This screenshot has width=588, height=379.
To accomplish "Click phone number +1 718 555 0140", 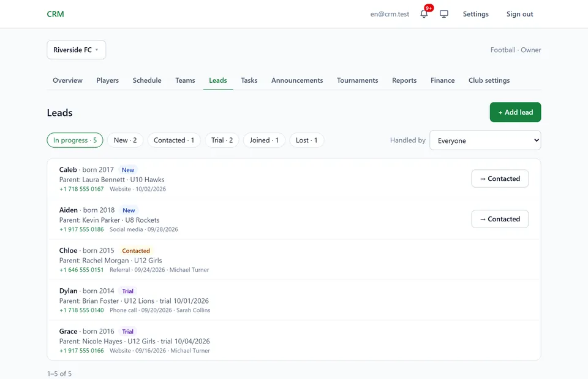I will point(81,310).
